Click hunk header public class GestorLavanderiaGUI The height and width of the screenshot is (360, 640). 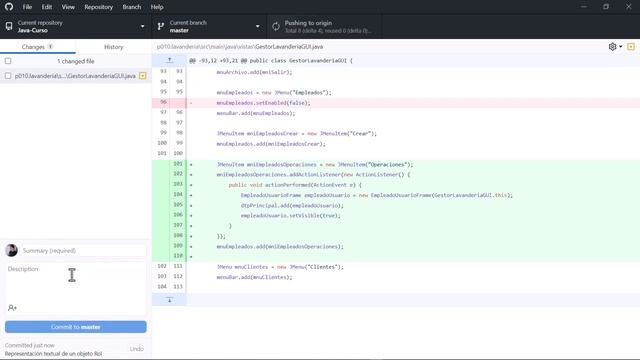(x=271, y=60)
